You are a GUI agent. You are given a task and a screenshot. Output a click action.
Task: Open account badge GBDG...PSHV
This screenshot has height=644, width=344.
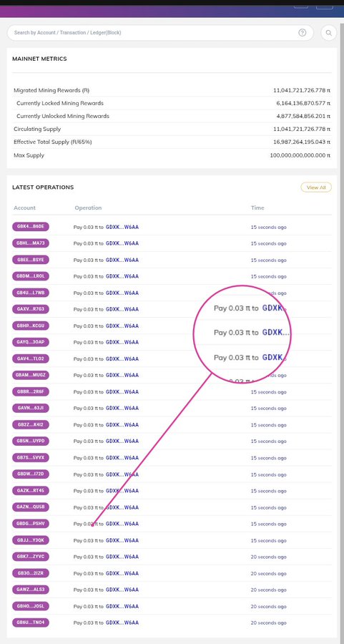pos(31,524)
